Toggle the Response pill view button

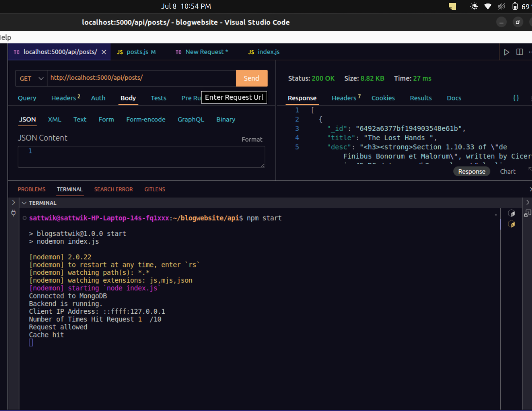[472, 172]
